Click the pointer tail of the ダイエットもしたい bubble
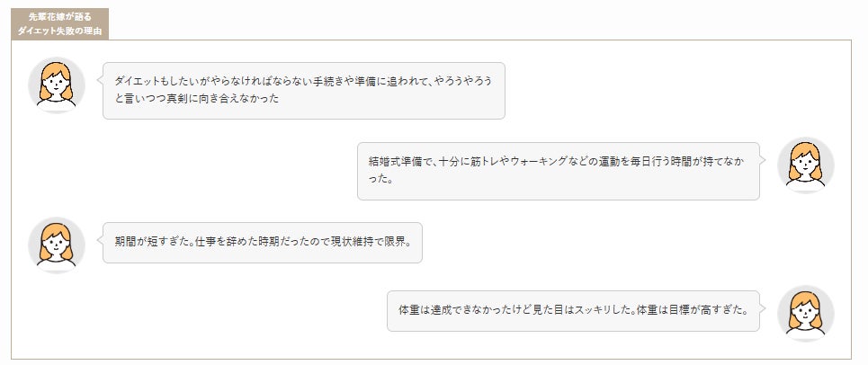This screenshot has height=365, width=868. pyautogui.click(x=99, y=79)
